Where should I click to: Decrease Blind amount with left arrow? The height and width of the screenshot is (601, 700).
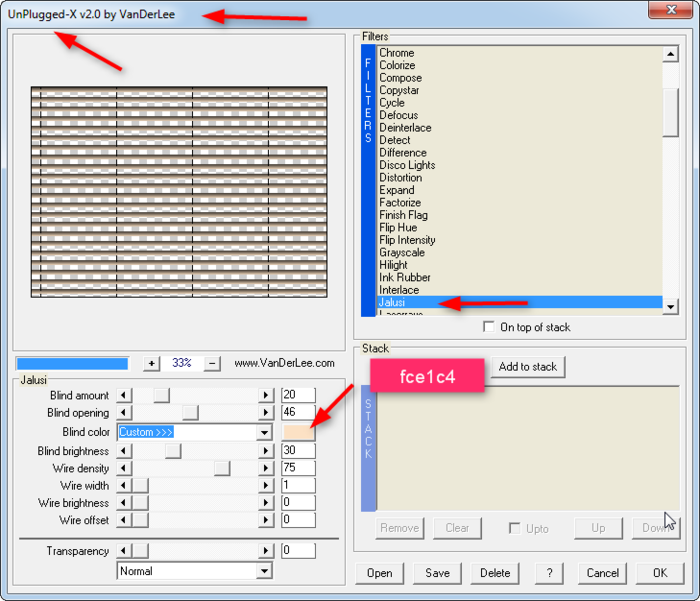124,395
